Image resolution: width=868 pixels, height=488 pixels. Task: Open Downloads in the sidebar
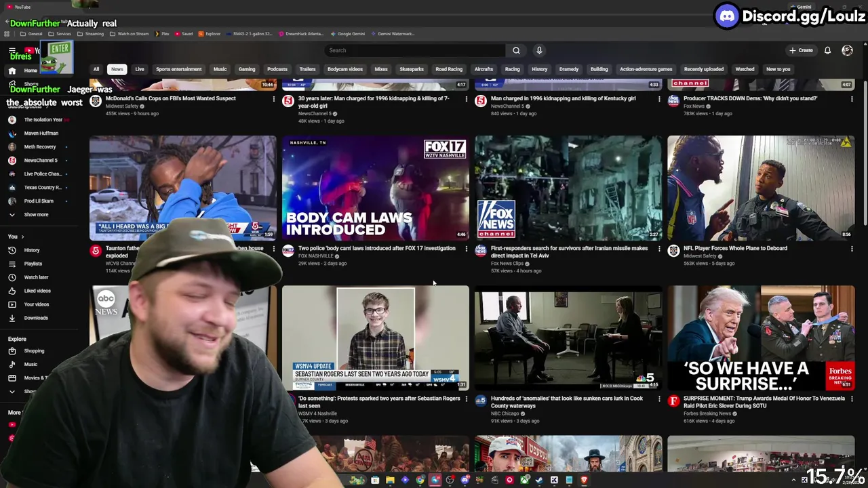click(x=36, y=318)
